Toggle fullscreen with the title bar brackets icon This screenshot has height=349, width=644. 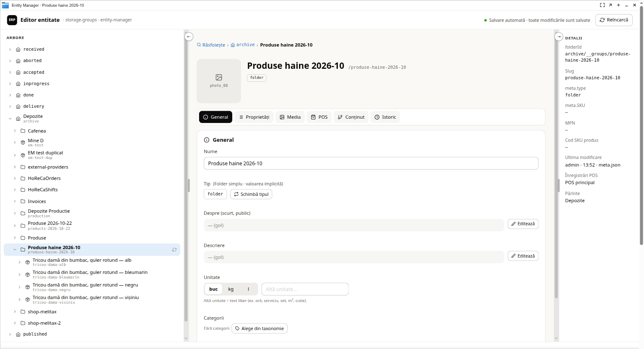click(x=602, y=5)
